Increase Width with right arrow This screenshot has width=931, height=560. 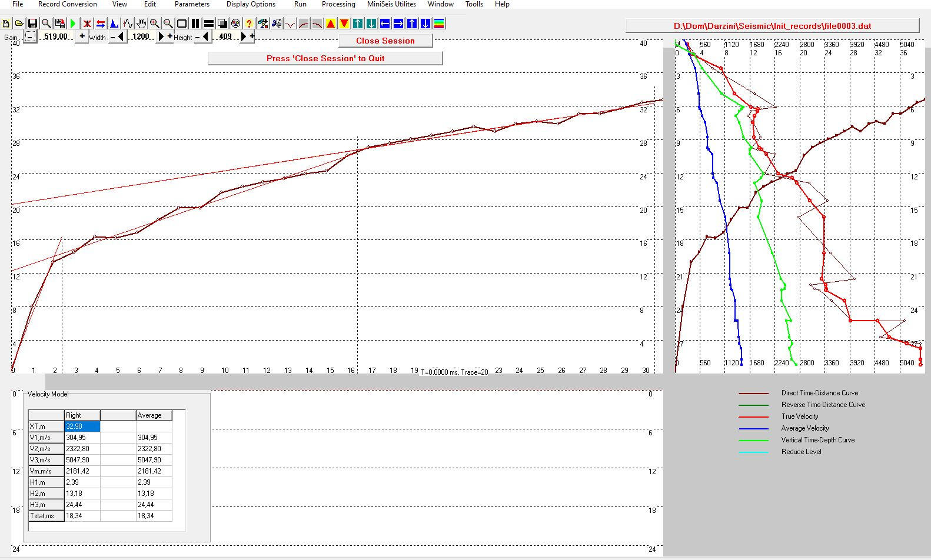(161, 36)
